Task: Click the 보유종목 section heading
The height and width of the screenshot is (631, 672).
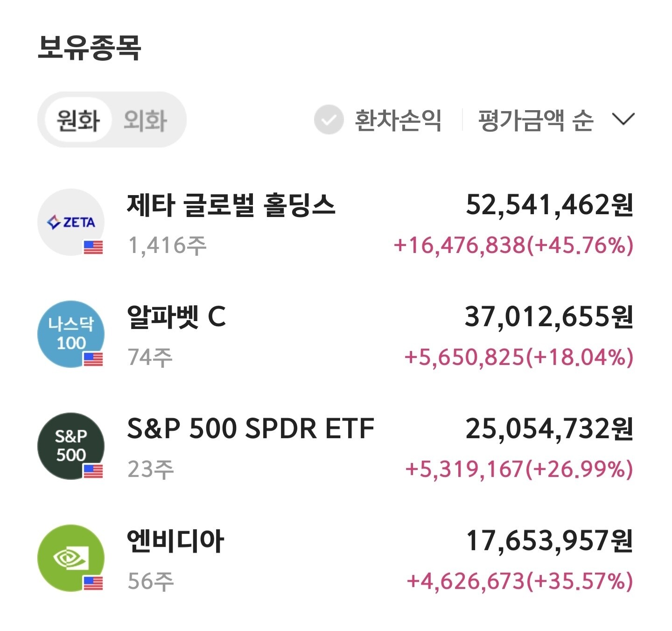Action: 89,48
